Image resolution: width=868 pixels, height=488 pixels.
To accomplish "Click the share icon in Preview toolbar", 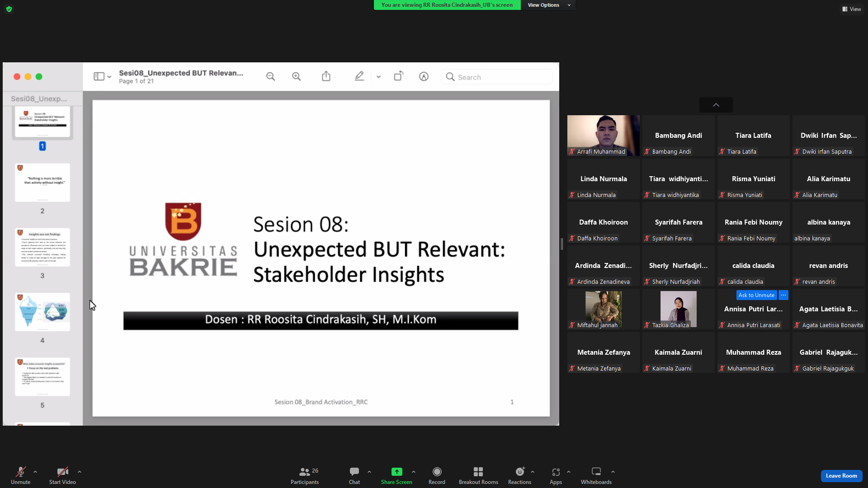I will point(326,76).
